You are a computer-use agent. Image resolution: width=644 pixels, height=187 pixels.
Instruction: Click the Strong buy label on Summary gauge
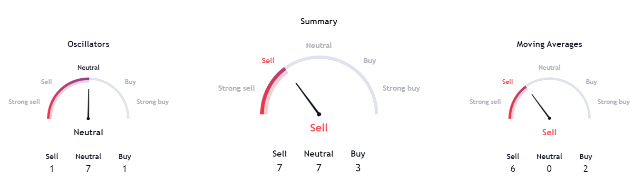tap(401, 88)
